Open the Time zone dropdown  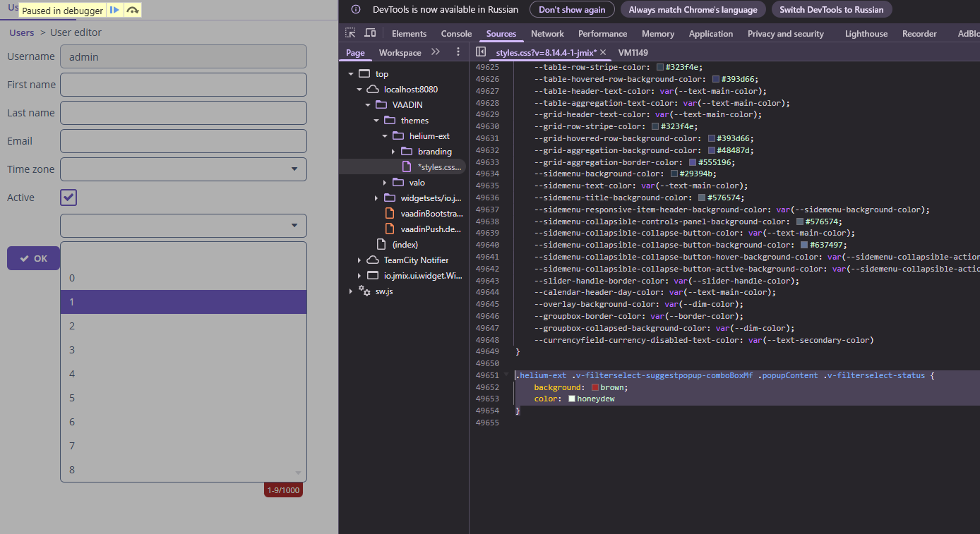tap(294, 169)
